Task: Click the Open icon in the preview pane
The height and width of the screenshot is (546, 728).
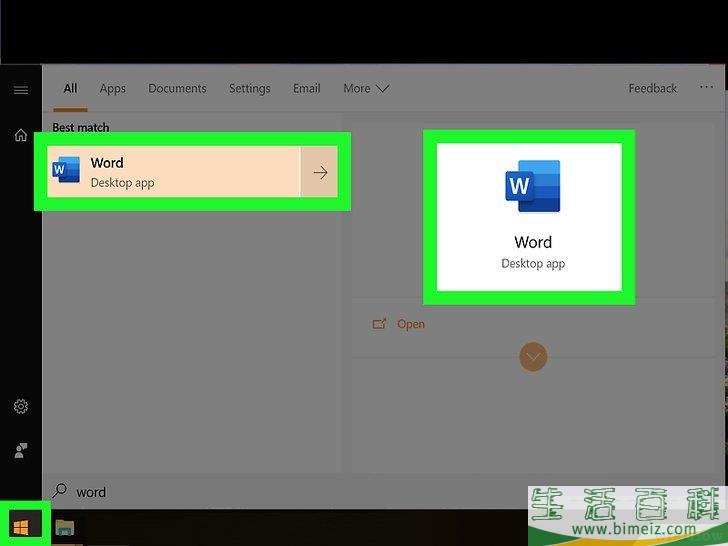Action: coord(379,324)
